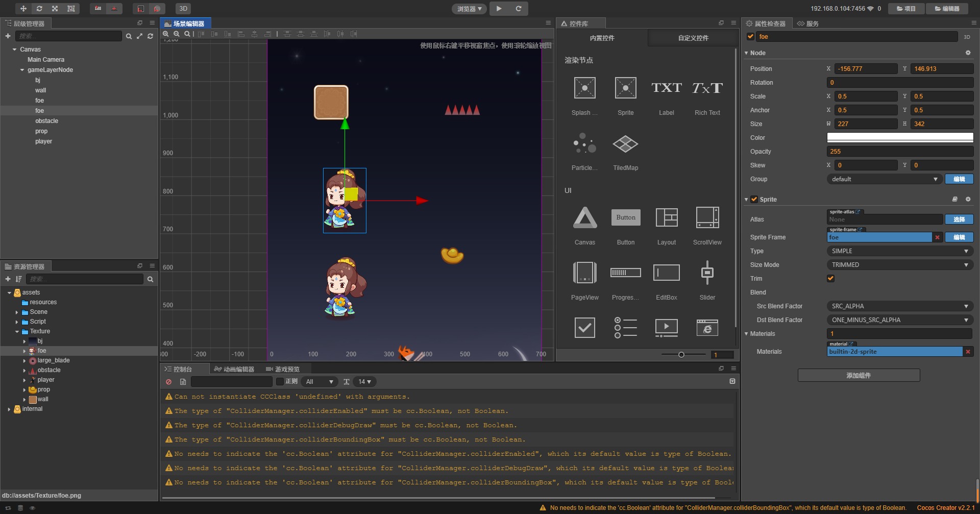The width and height of the screenshot is (980, 514).
Task: Add a new node in hierarchy panel
Action: (x=8, y=36)
